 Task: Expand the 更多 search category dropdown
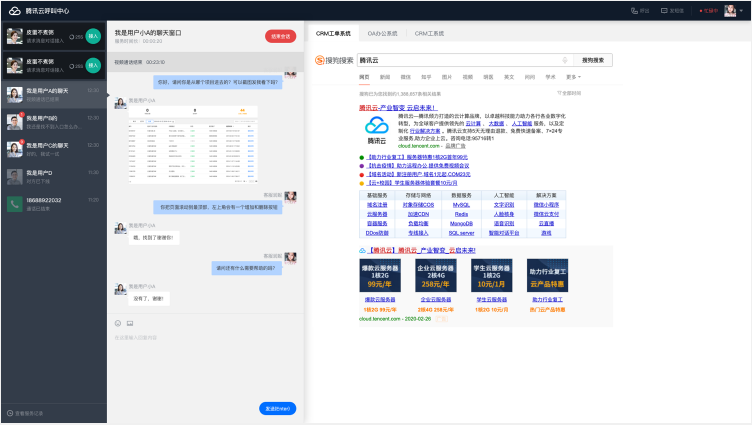coord(573,77)
